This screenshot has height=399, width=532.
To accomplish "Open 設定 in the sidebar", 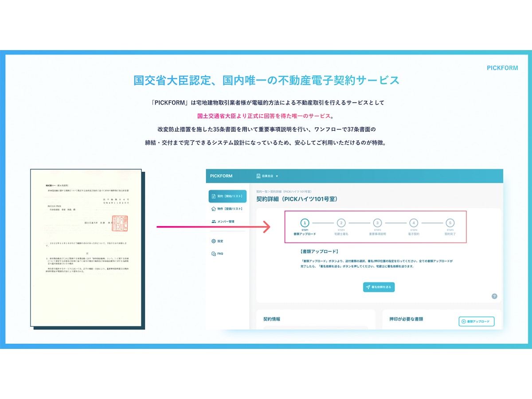I will [218, 241].
